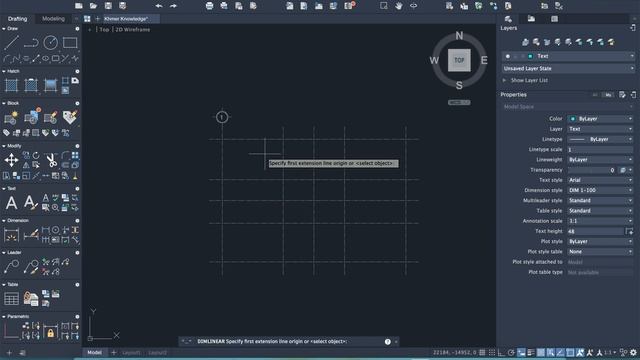Toggle the highlighted object snap button in status bar
Viewport: 640px width, 360px height.
[521, 352]
